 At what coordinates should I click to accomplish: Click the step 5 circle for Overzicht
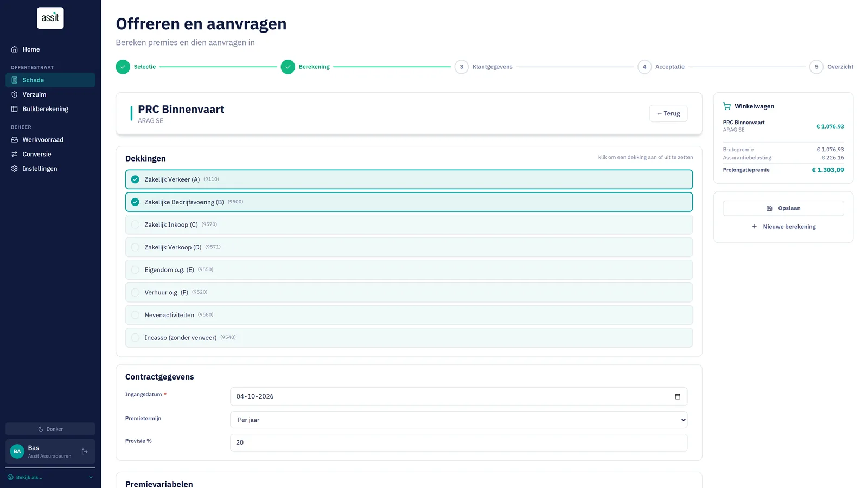pos(816,67)
